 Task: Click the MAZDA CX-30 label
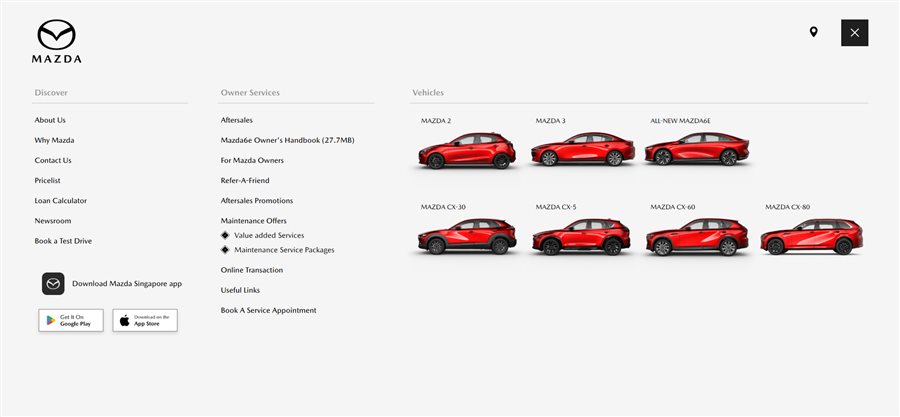point(443,207)
